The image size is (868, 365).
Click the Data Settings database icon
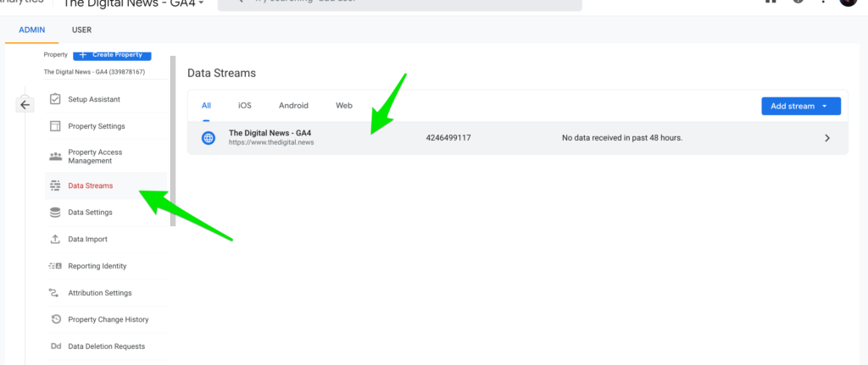pos(55,213)
